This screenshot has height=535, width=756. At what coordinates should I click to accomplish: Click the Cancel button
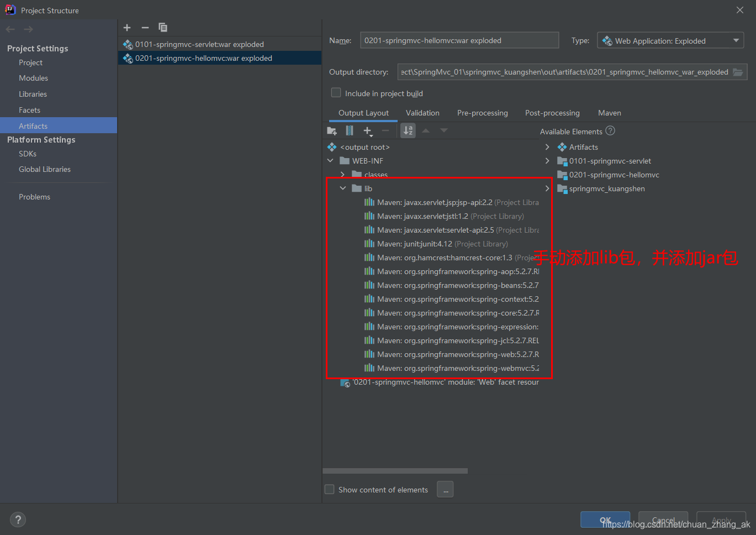click(663, 520)
